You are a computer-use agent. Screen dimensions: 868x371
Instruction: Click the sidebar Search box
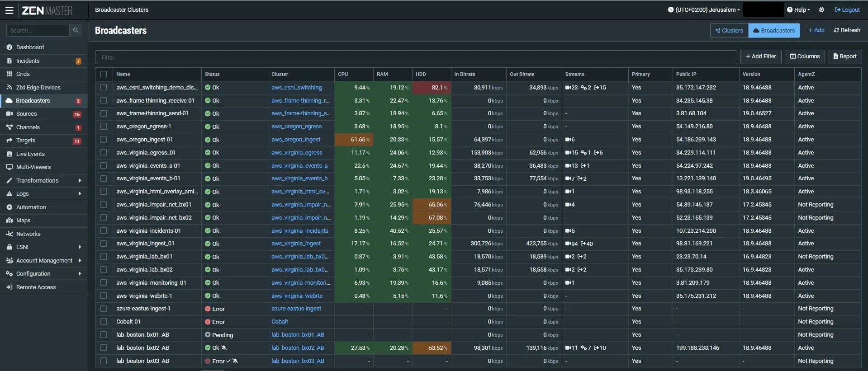(x=38, y=30)
